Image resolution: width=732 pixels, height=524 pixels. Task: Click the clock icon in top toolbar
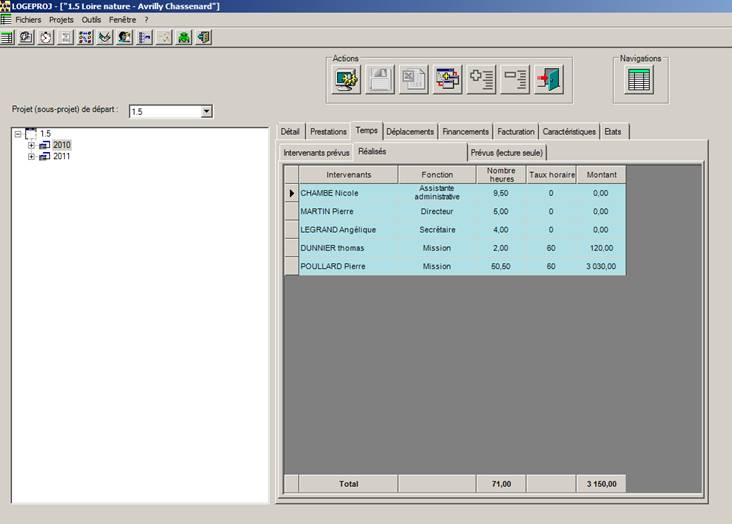coord(46,37)
